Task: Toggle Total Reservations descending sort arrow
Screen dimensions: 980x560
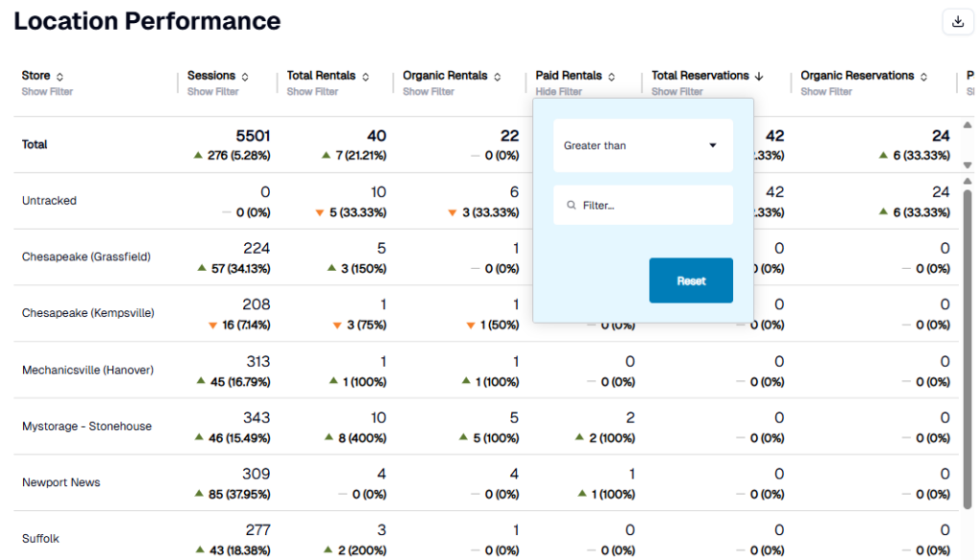Action: tap(759, 77)
